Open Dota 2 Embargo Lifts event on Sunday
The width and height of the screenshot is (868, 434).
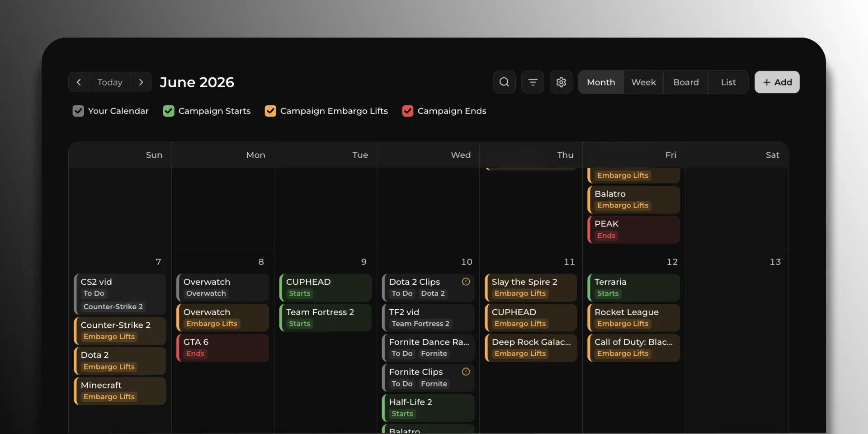(120, 361)
